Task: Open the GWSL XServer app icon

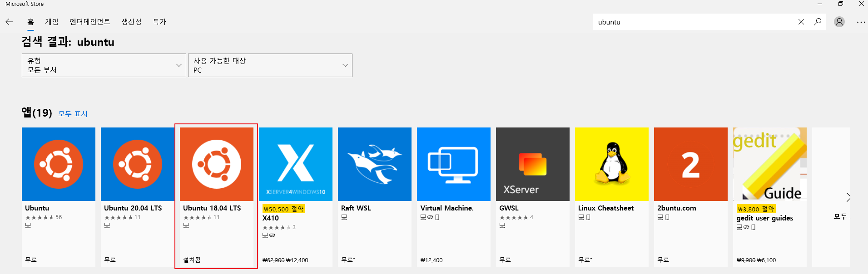Action: 533,164
